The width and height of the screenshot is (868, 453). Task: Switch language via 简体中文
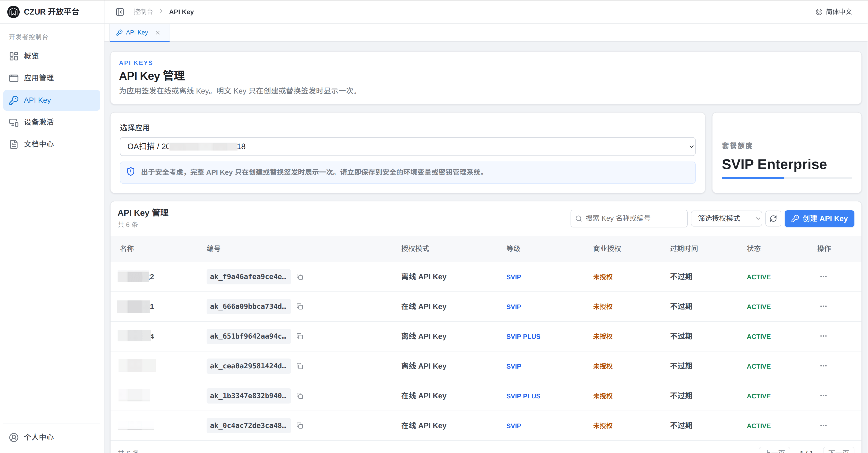tap(834, 12)
